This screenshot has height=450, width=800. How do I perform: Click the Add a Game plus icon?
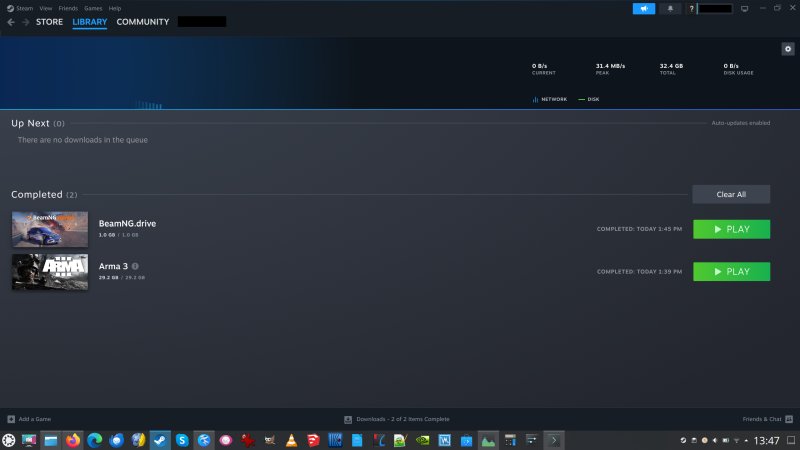(11, 419)
